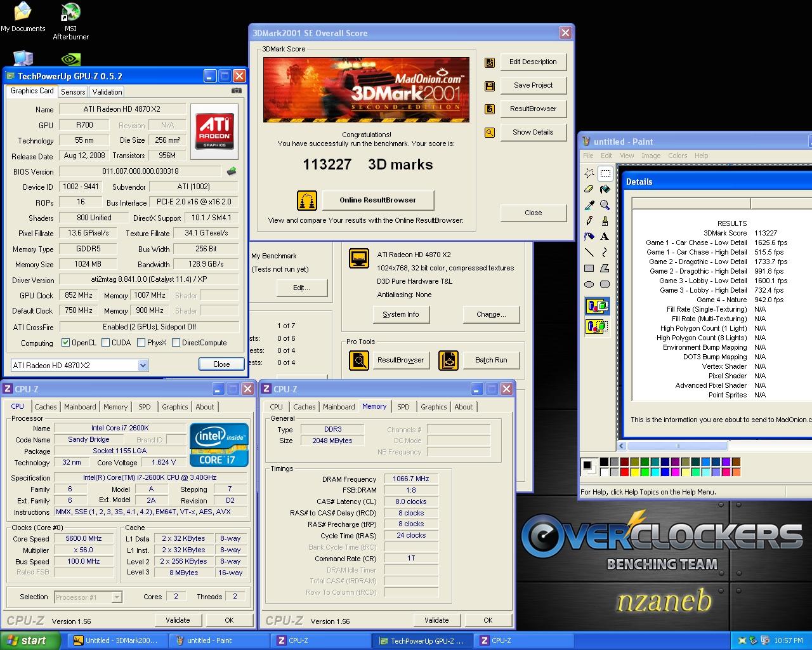The width and height of the screenshot is (812, 650).
Task: Switch to the Validation tab in GPU-Z
Action: point(107,92)
